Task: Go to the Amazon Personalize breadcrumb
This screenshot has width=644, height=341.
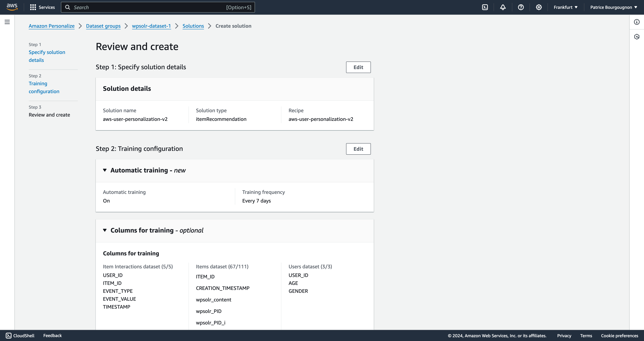Action: [52, 26]
